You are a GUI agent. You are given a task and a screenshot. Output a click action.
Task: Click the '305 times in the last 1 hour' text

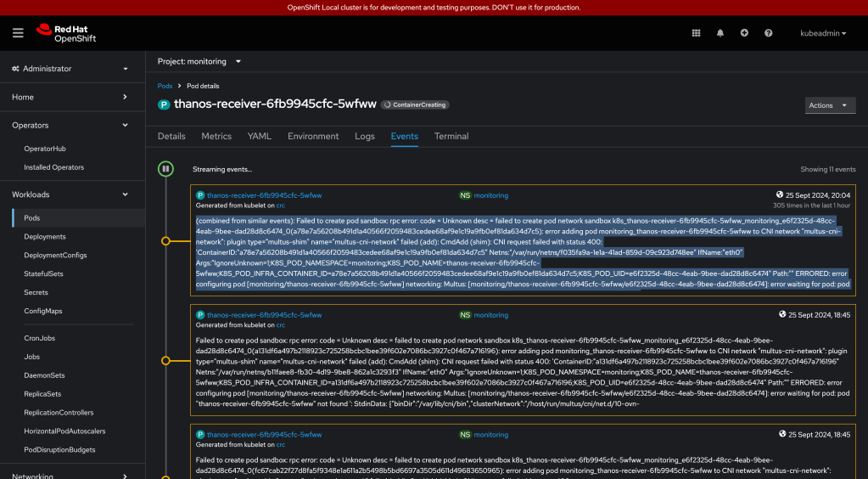pos(811,206)
